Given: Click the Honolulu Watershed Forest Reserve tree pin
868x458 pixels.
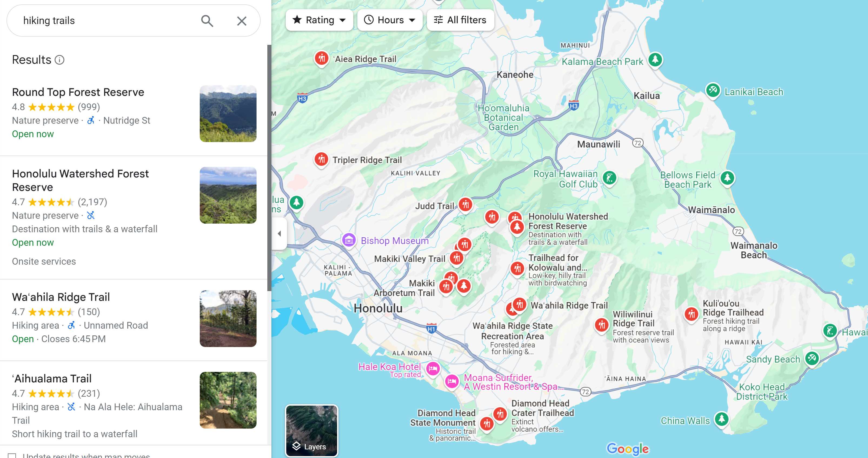Looking at the screenshot, I should pyautogui.click(x=517, y=228).
